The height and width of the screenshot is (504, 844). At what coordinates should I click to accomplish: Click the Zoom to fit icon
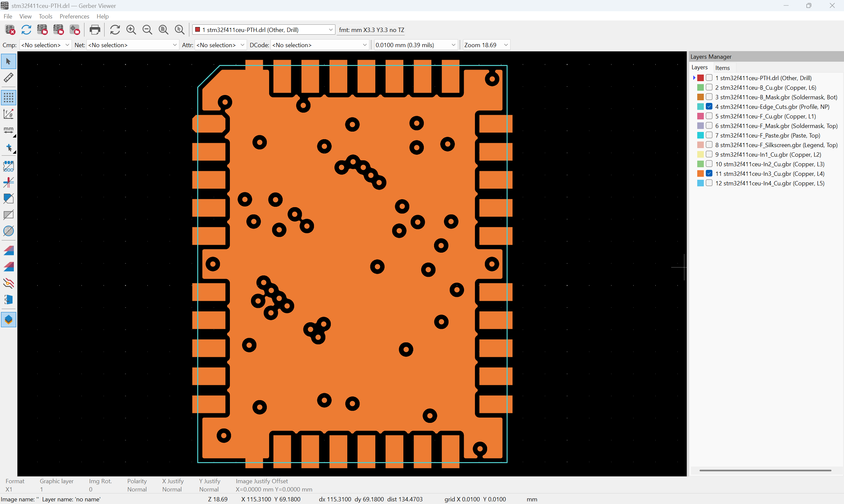(x=164, y=30)
